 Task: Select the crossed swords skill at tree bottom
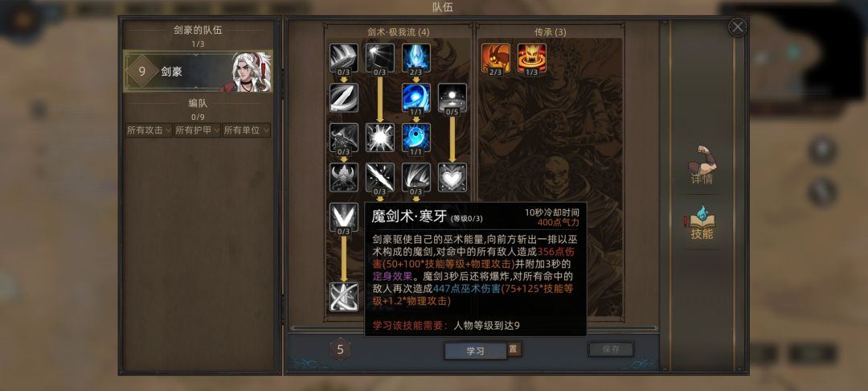344,296
